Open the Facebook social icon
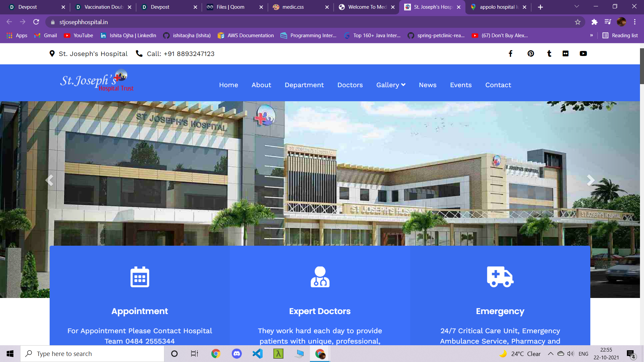 click(x=511, y=54)
